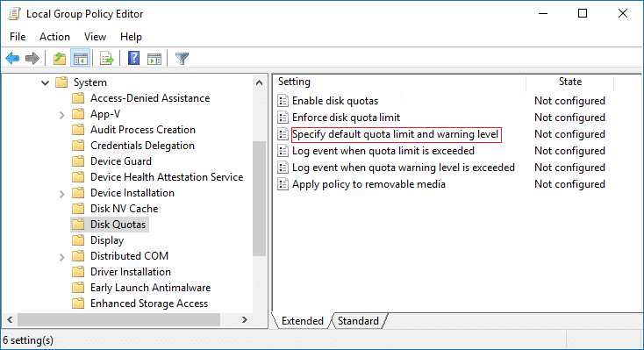Click the tree pane's right scroll arrow

click(245, 319)
